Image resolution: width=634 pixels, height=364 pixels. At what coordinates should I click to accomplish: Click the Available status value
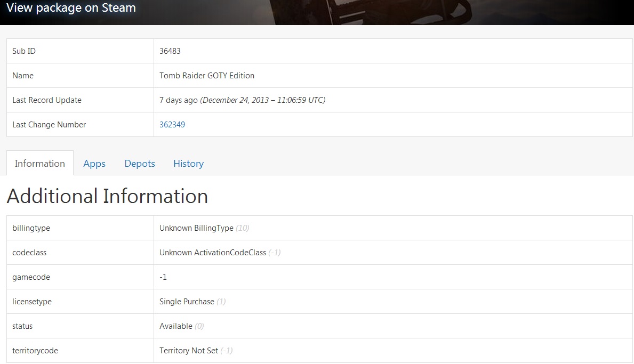pos(176,326)
